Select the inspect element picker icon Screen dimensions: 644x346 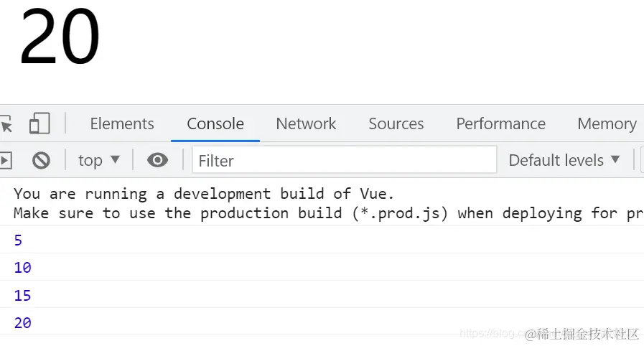click(6, 124)
